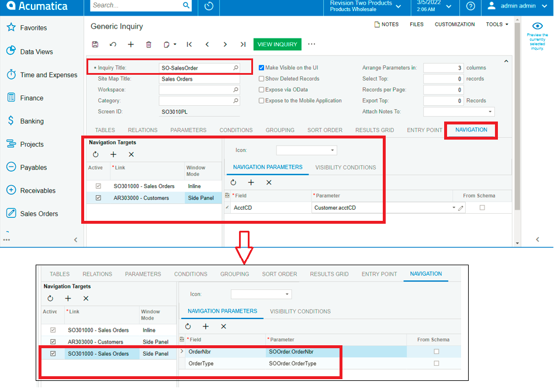
Task: Open the Category lookup magnifier
Action: [x=236, y=100]
